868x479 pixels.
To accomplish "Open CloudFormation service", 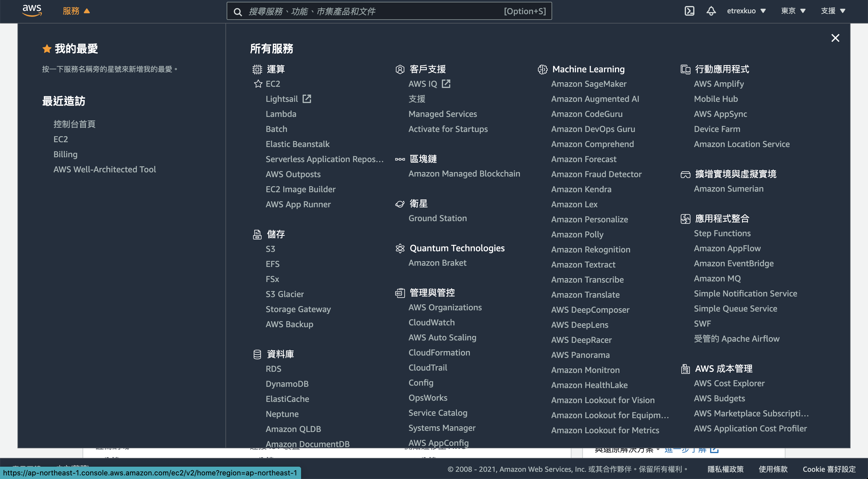I will click(439, 353).
